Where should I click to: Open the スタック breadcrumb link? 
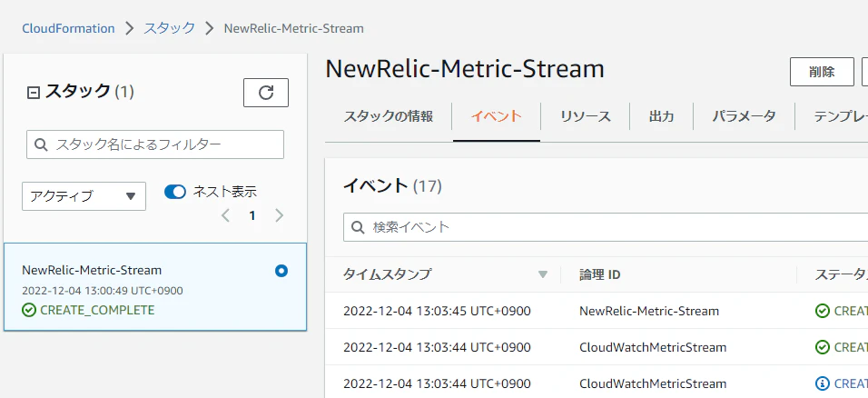pyautogui.click(x=170, y=28)
